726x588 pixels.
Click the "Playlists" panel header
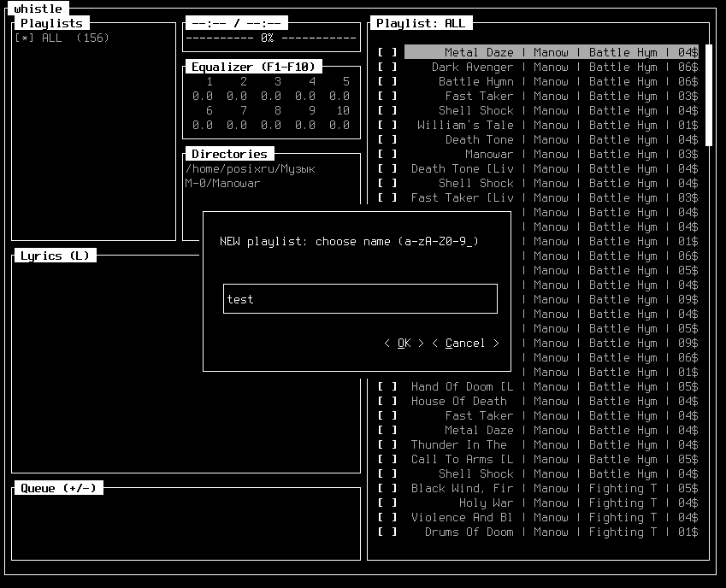tap(51, 23)
